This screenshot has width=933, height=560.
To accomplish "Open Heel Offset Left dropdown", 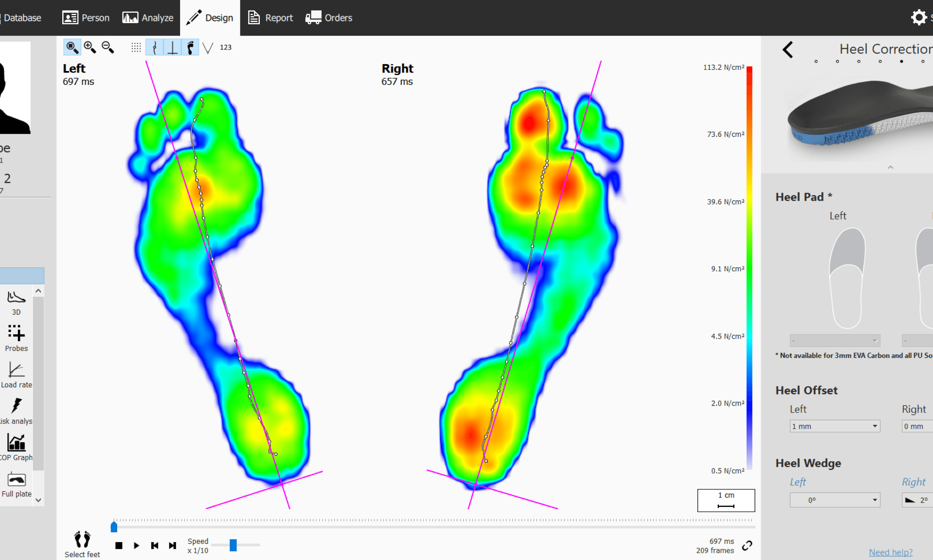I will (835, 426).
